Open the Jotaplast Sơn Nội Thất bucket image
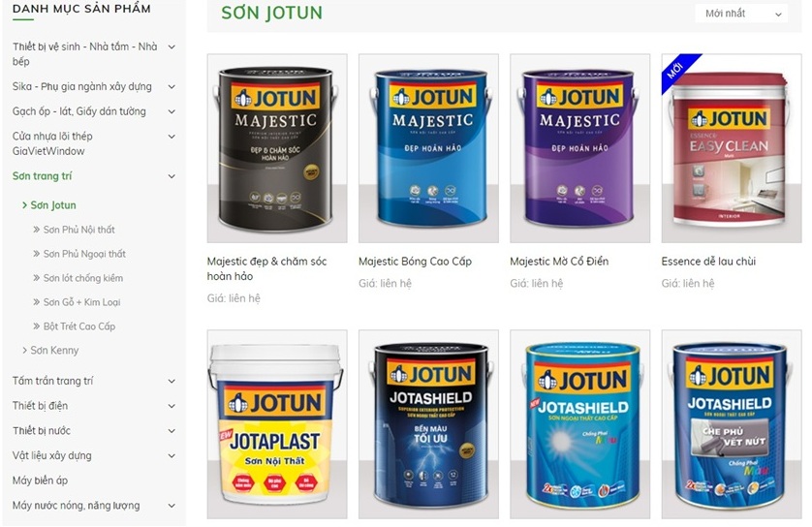Viewport: 812px width, 527px height. coord(277,424)
